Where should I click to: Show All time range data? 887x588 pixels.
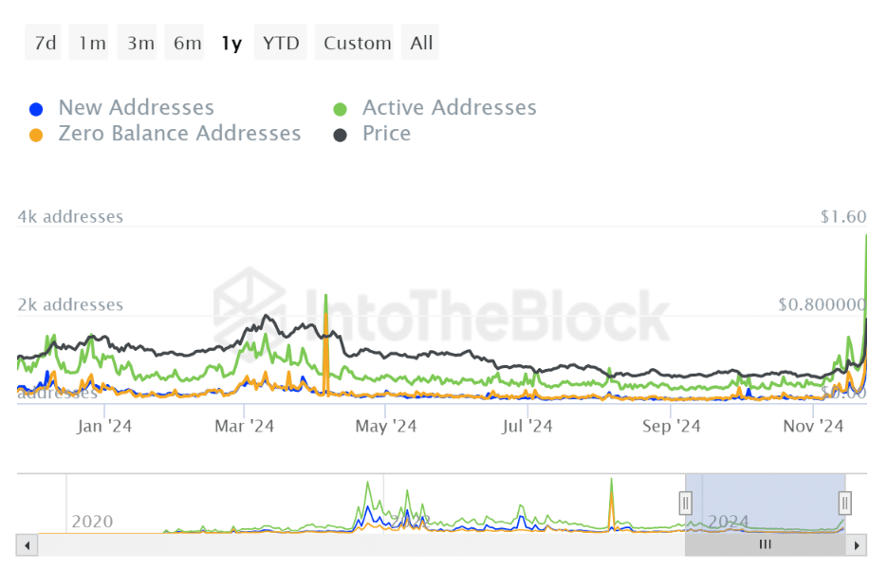coord(419,43)
